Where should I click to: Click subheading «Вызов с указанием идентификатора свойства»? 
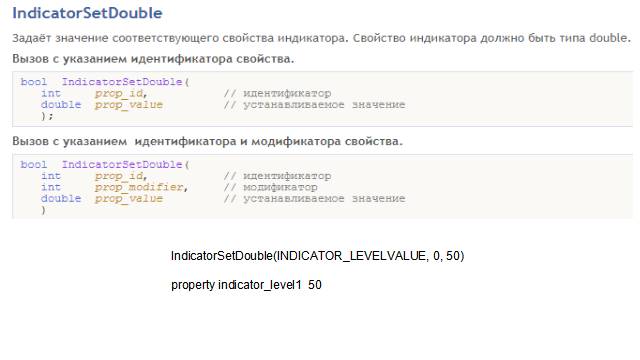click(153, 59)
